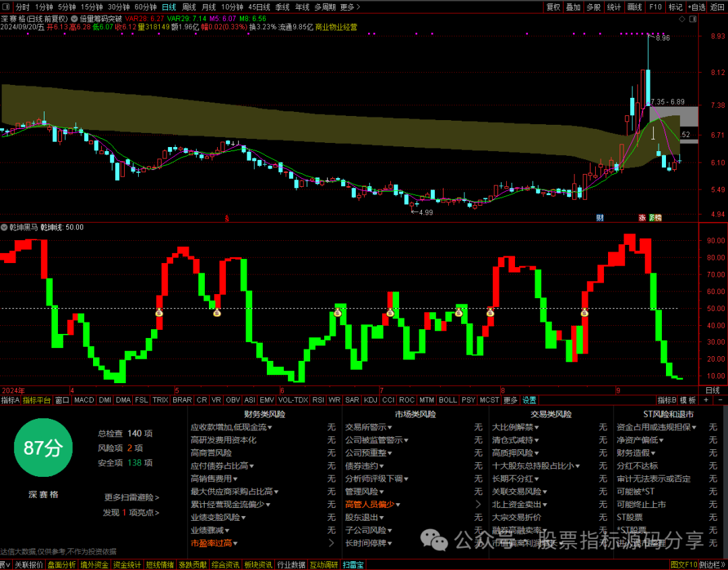
Task: Select the KDJ indicator
Action: tap(371, 400)
